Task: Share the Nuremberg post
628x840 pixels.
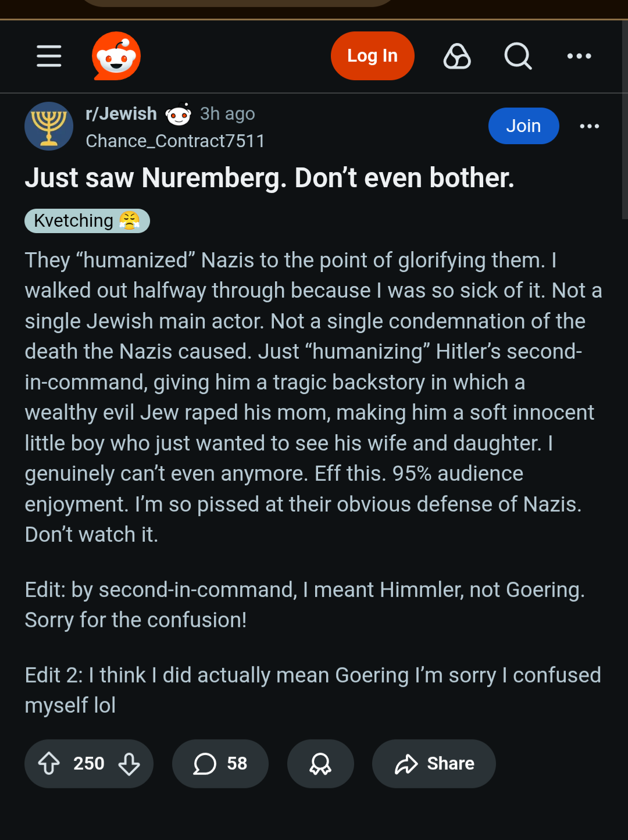Action: pyautogui.click(x=434, y=763)
